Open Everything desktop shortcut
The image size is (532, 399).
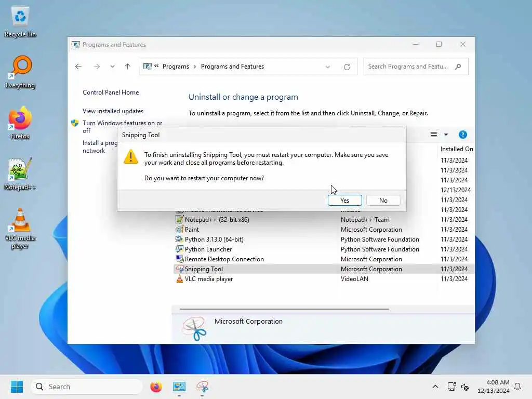click(20, 72)
